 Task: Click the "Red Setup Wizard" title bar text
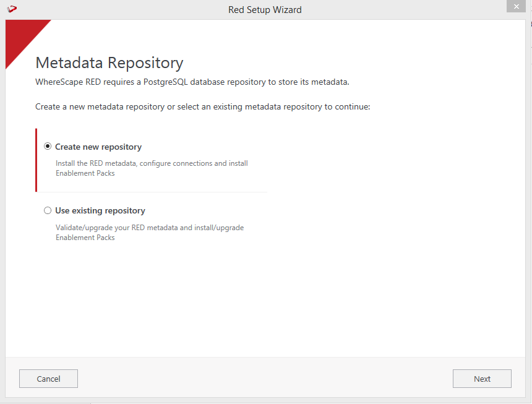pos(265,10)
